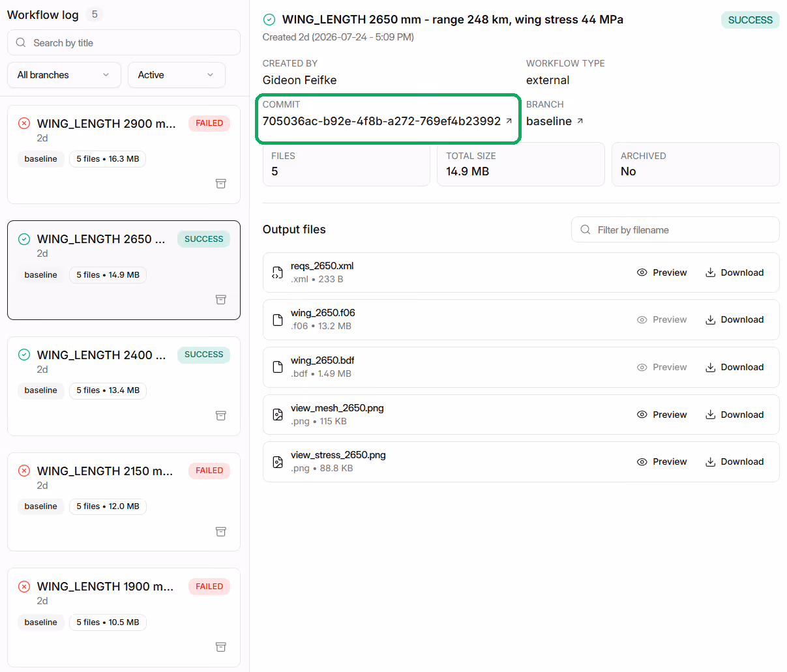
Task: Download wing_2650.f06
Action: 734,319
